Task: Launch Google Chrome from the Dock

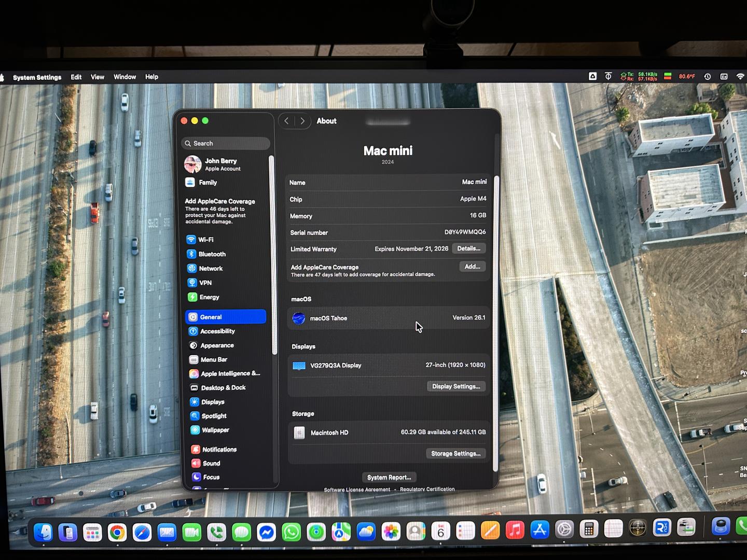Action: tap(117, 532)
